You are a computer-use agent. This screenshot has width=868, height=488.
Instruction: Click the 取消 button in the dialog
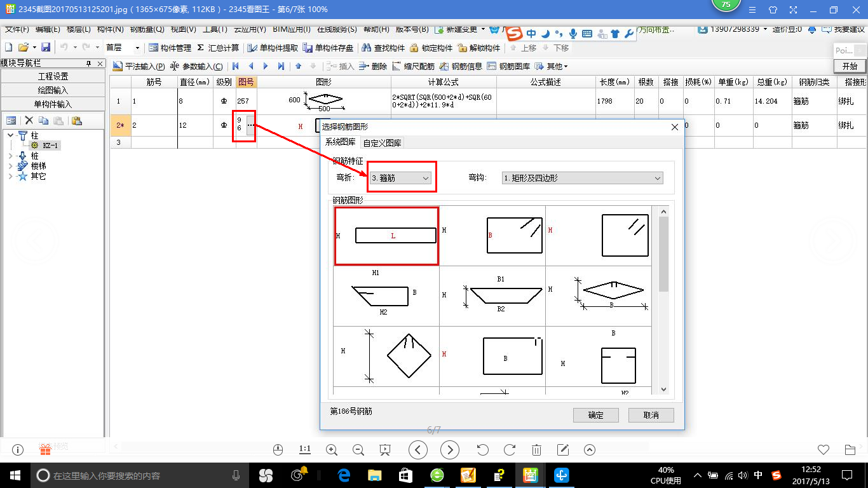pyautogui.click(x=651, y=415)
